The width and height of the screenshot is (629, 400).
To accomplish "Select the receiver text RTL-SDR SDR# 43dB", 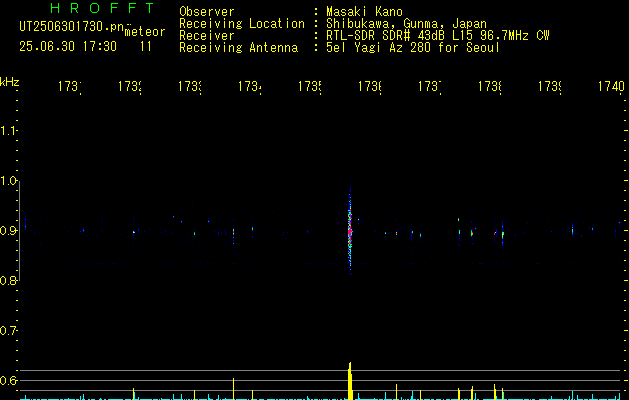I will (386, 36).
